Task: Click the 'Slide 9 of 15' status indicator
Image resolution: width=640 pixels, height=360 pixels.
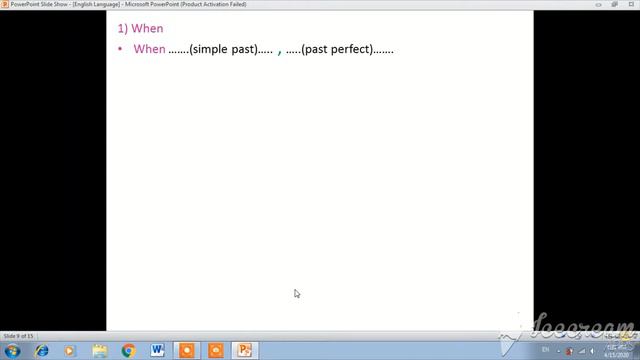Action: click(18, 336)
